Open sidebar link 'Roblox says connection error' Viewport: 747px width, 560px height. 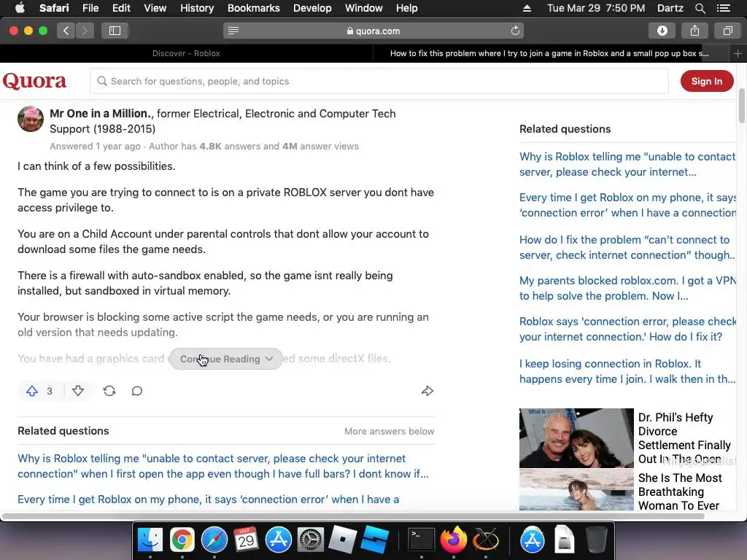[x=627, y=329]
